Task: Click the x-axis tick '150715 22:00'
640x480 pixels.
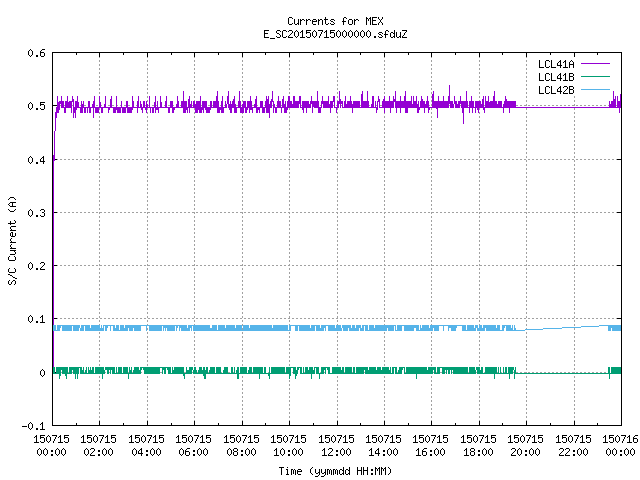Action: [573, 446]
